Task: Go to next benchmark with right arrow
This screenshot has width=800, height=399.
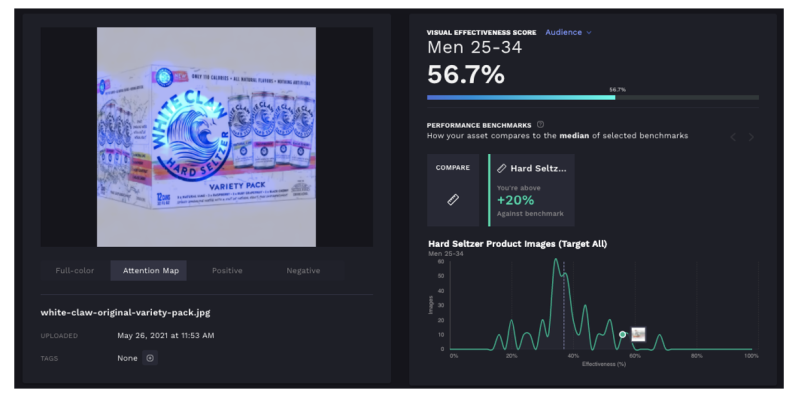Action: tap(751, 137)
